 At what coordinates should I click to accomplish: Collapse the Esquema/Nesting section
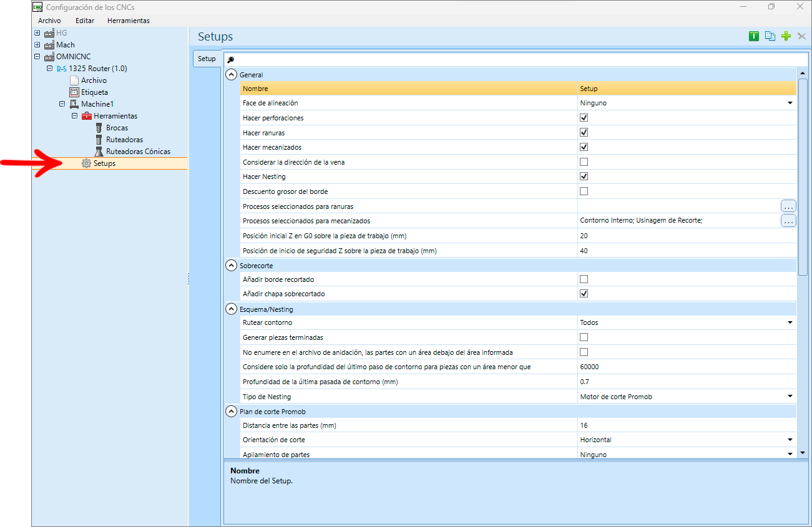tap(232, 309)
